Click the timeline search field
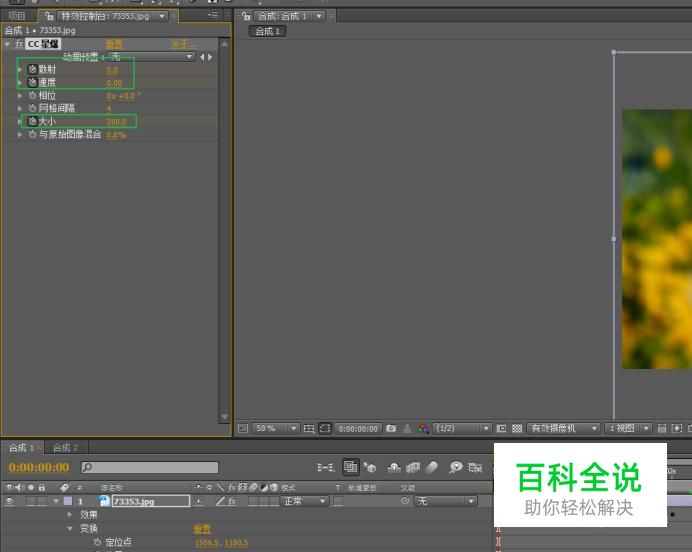 point(150,467)
